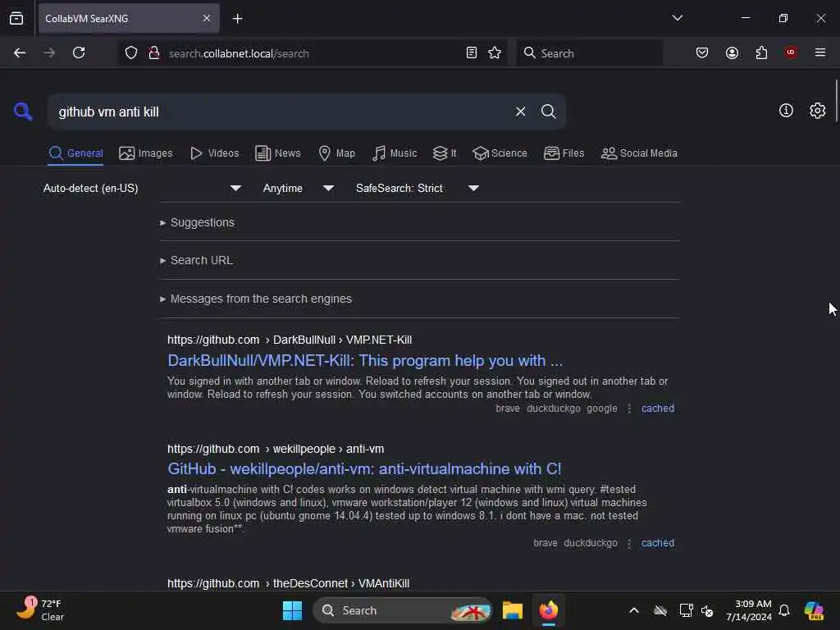Submit search with the magnifier button
Image resolution: width=840 pixels, height=630 pixels.
tap(548, 112)
